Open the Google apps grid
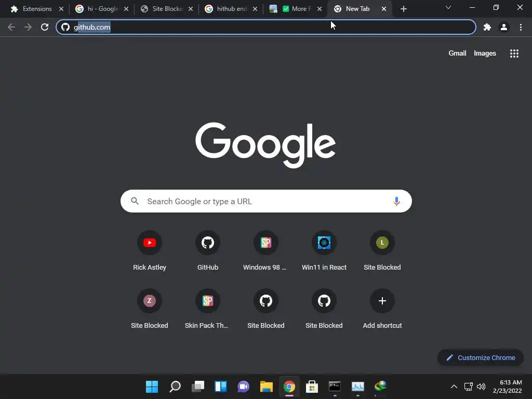 click(514, 54)
